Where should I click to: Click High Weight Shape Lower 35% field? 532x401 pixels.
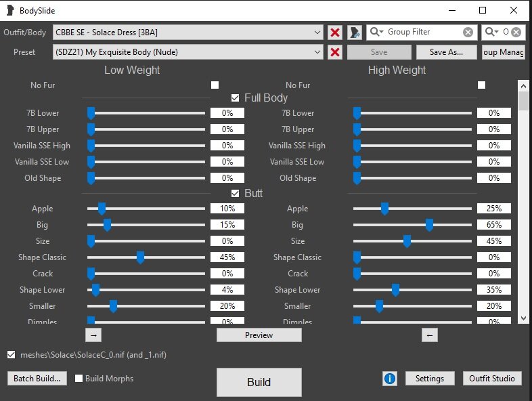[x=494, y=290]
